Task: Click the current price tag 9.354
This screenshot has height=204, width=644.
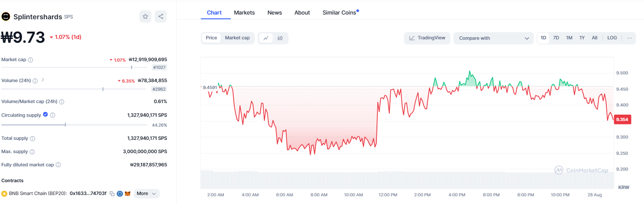Action: click(622, 120)
